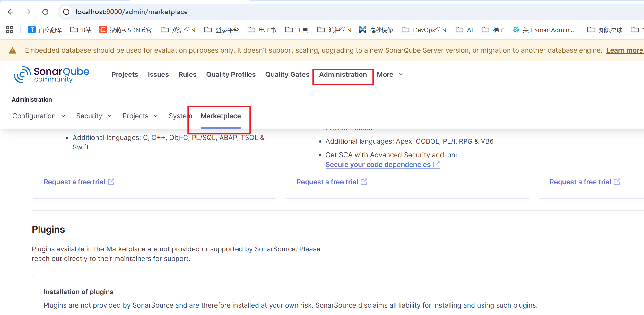The width and height of the screenshot is (644, 315).
Task: Expand the Configuration dropdown
Action: click(39, 116)
